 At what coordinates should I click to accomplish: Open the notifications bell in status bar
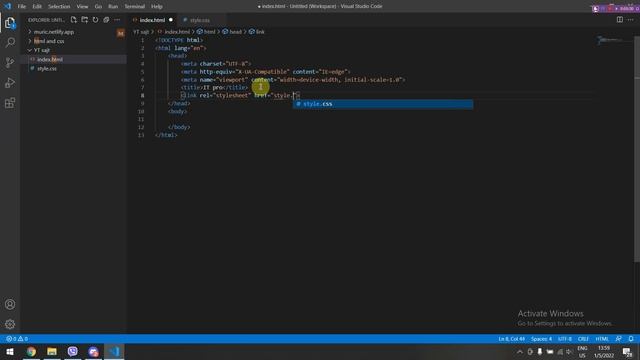(x=631, y=339)
